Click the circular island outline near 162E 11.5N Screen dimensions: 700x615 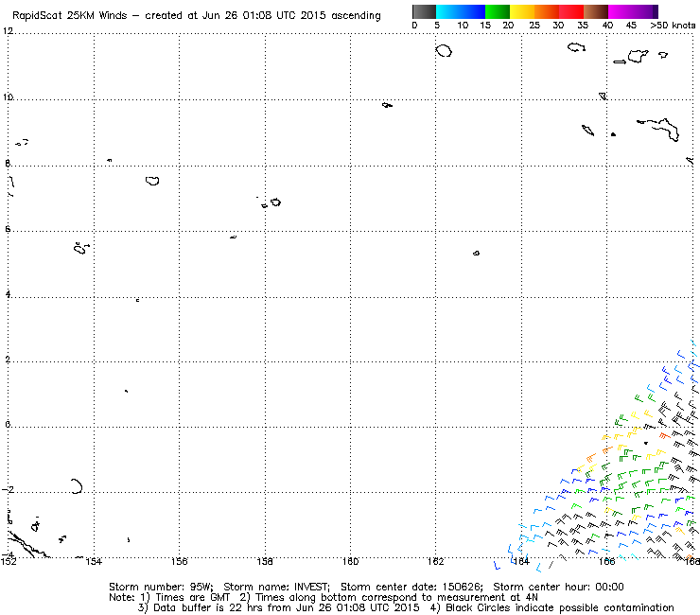pos(444,51)
